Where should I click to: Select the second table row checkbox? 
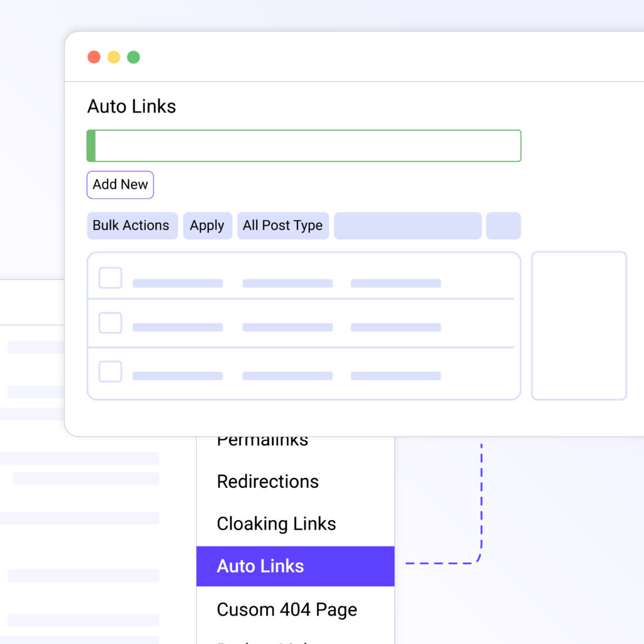point(111,323)
